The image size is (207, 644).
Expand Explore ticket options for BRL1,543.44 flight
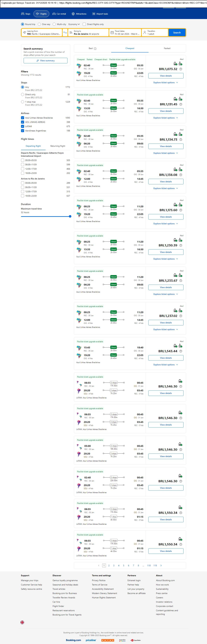pyautogui.click(x=166, y=365)
